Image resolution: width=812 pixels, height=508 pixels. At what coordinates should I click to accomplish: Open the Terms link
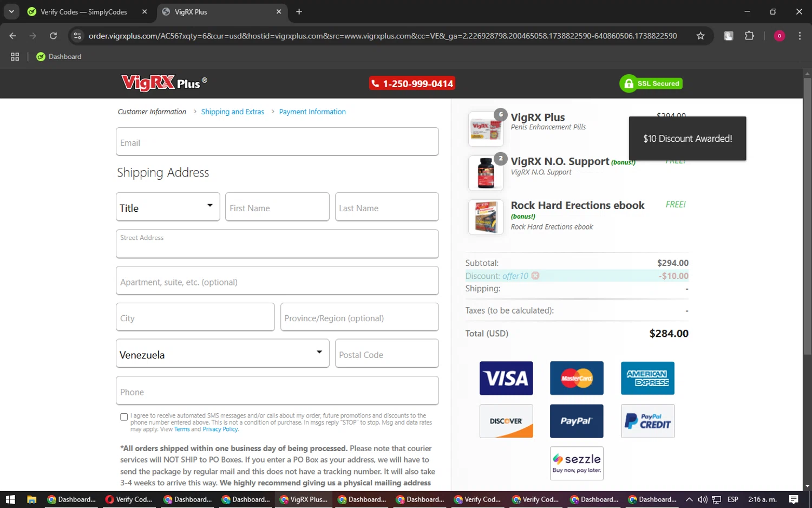point(182,429)
